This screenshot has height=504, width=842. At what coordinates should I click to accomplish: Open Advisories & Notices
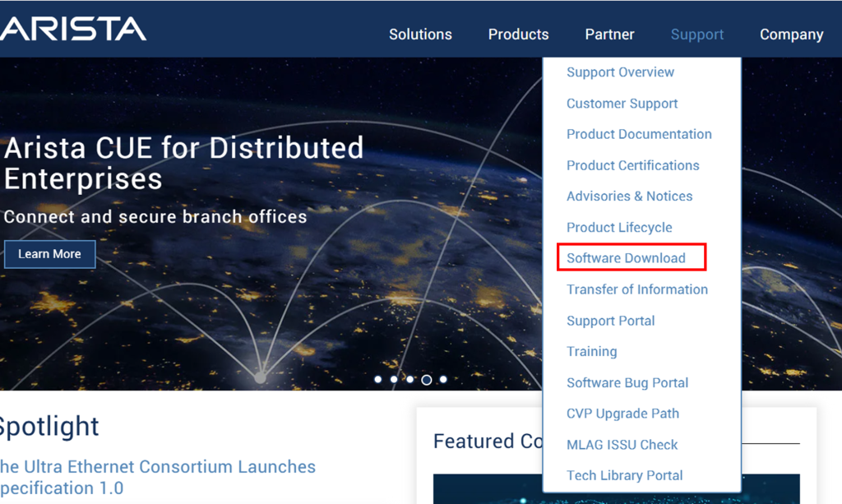pos(629,196)
